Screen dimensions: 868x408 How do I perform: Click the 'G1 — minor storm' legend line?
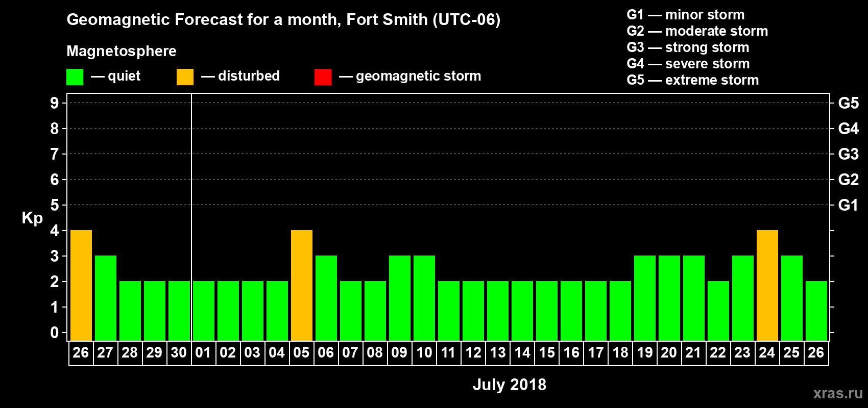coord(686,15)
